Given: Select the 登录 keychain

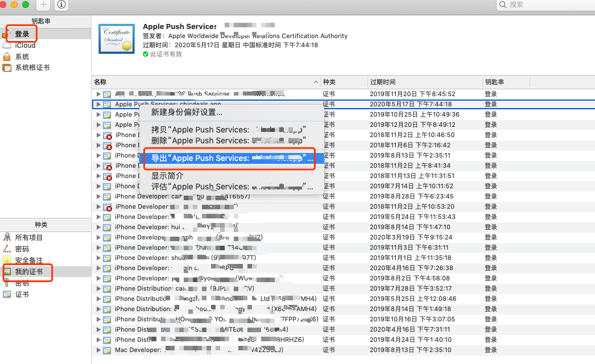Looking at the screenshot, I should 22,34.
